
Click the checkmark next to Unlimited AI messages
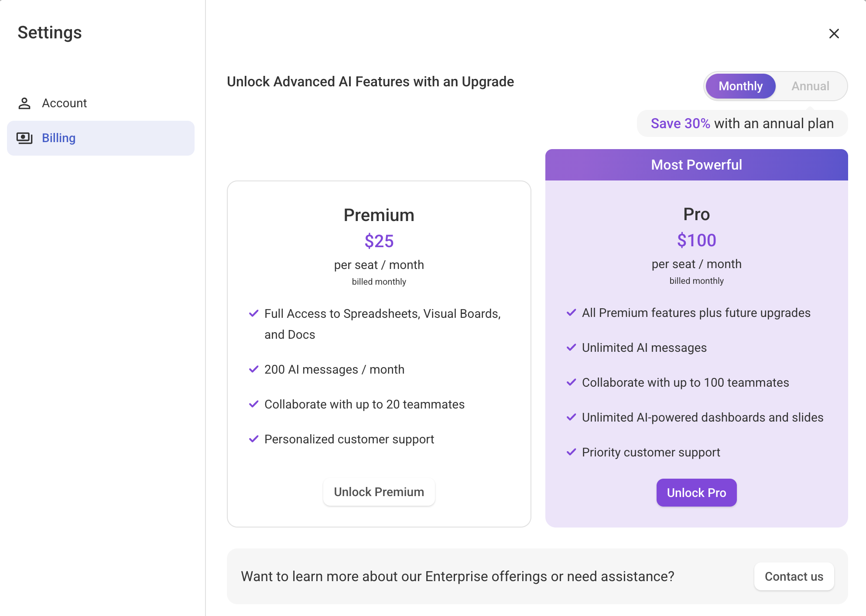572,347
